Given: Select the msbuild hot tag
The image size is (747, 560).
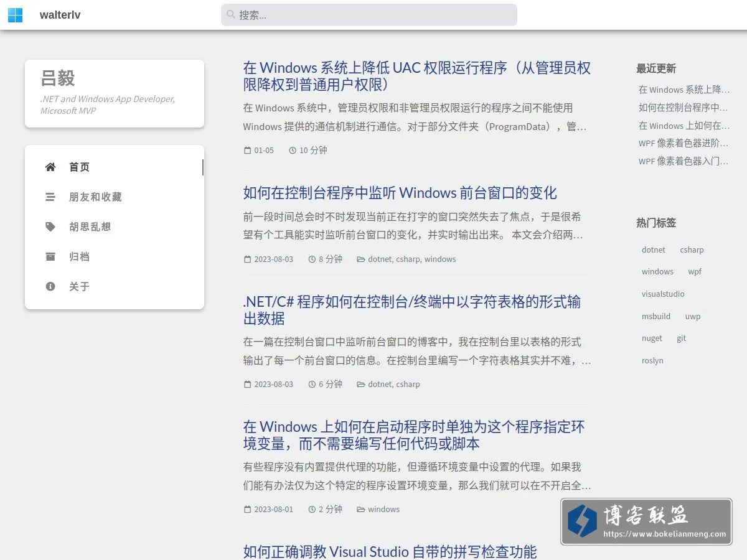Looking at the screenshot, I should (656, 316).
